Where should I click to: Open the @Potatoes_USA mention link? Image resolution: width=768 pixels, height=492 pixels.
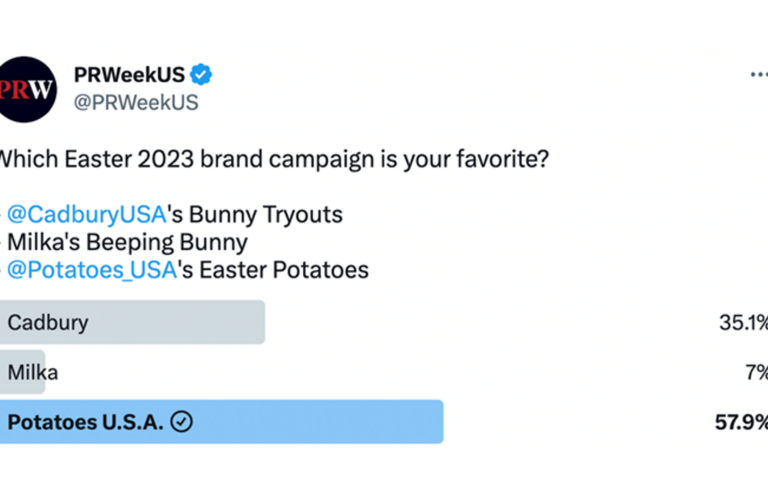click(x=92, y=270)
